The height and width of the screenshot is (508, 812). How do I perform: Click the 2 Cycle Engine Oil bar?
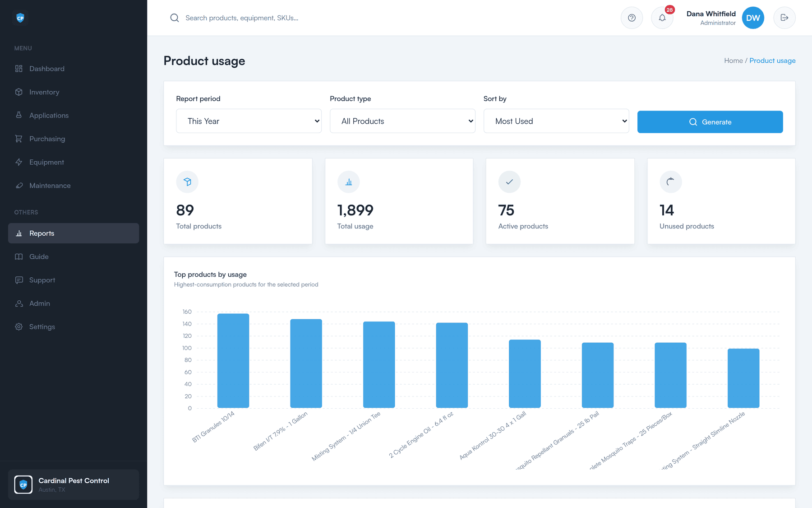pos(452,365)
